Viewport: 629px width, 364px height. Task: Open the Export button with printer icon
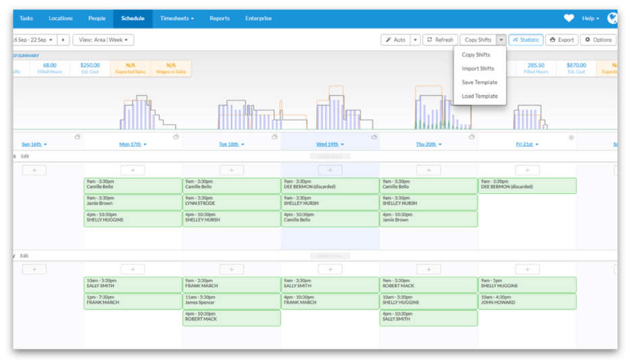click(562, 40)
